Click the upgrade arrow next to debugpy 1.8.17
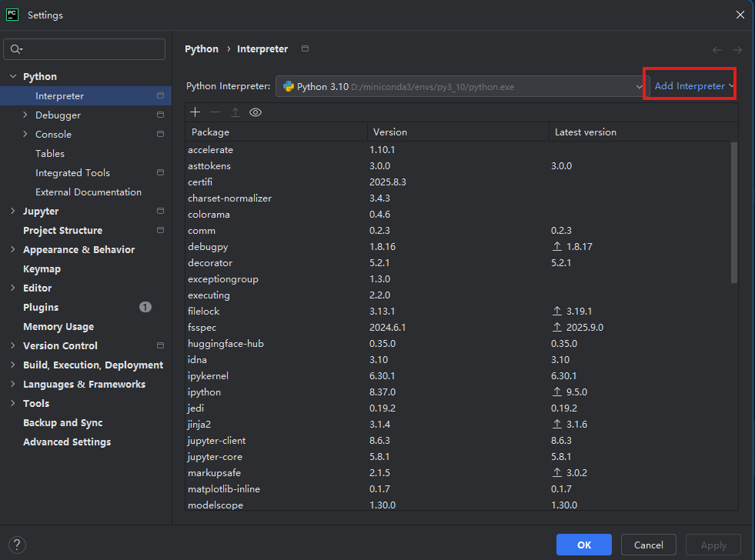This screenshot has height=560, width=755. pyautogui.click(x=557, y=246)
